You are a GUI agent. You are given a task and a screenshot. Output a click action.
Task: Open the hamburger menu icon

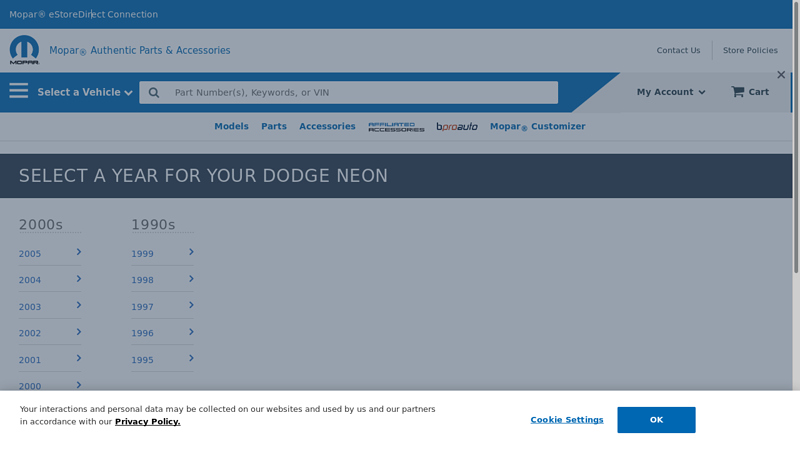click(18, 91)
